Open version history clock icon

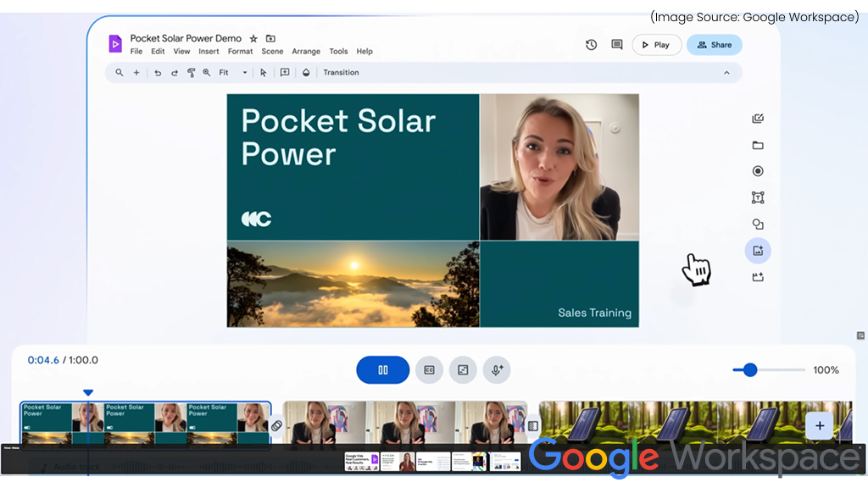tap(591, 45)
